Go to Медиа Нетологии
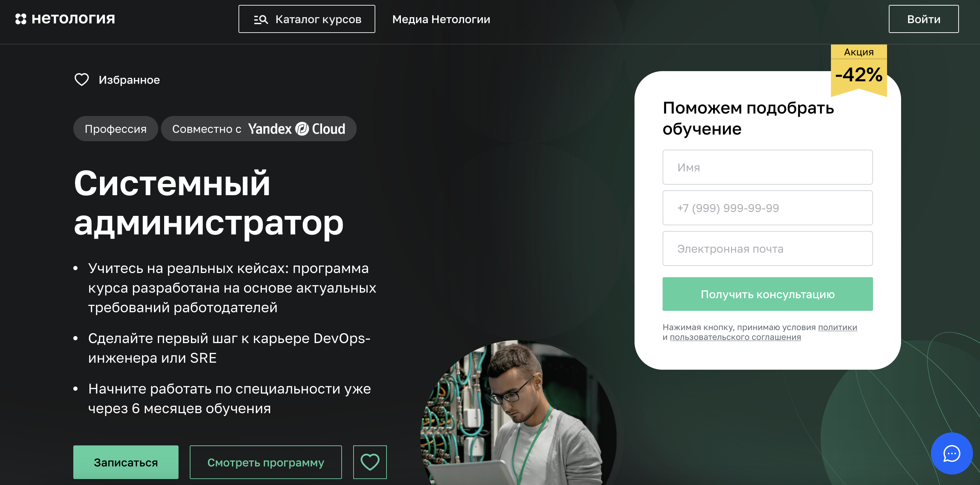Screen dimensions: 980x485 coord(441,19)
